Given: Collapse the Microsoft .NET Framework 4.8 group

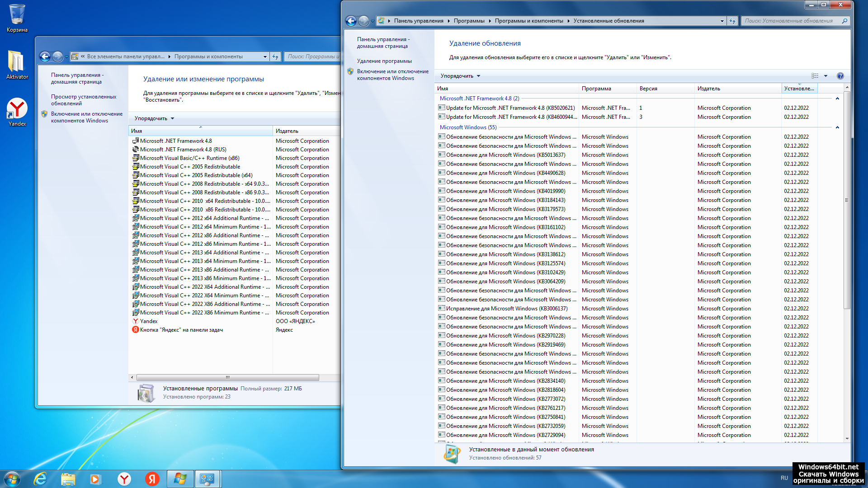Looking at the screenshot, I should point(837,99).
